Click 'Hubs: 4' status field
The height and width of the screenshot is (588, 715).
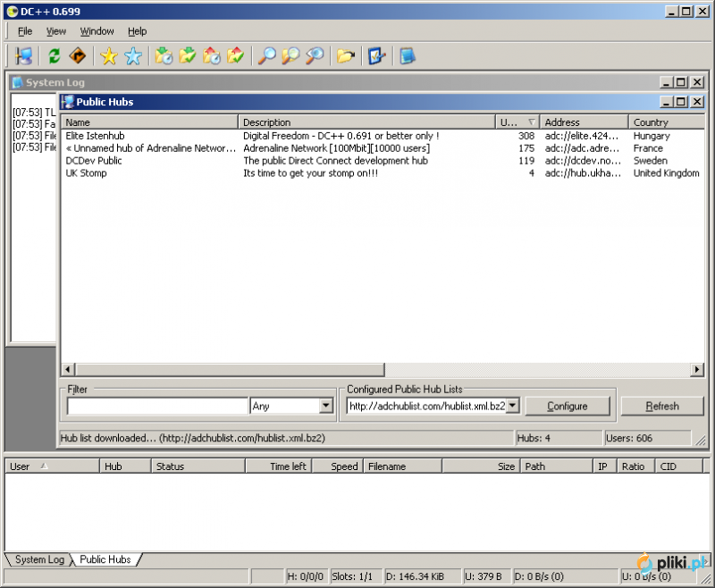pyautogui.click(x=559, y=438)
